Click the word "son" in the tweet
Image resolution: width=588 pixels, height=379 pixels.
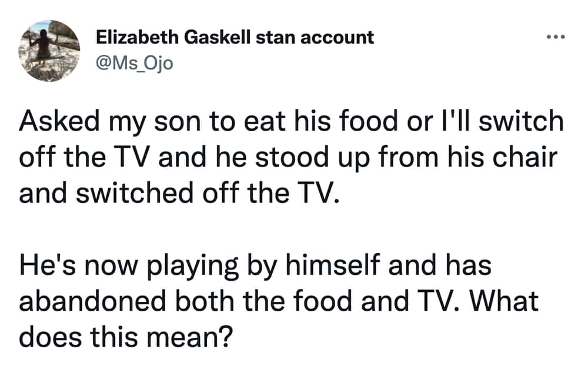tap(174, 123)
